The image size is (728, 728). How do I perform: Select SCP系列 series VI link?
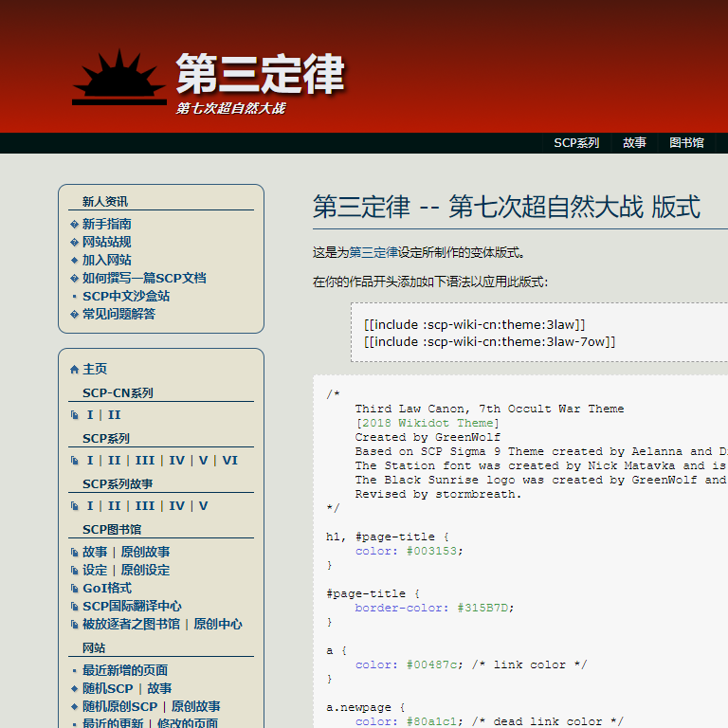point(229,461)
